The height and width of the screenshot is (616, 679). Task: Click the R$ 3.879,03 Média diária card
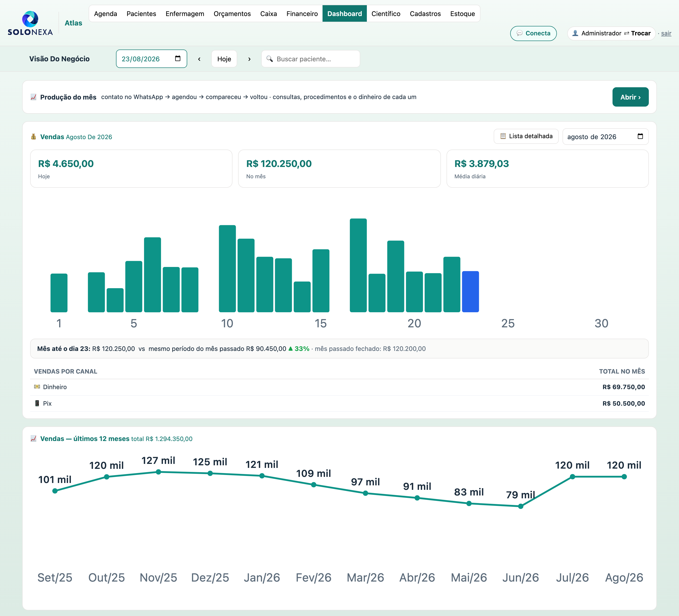coord(547,168)
